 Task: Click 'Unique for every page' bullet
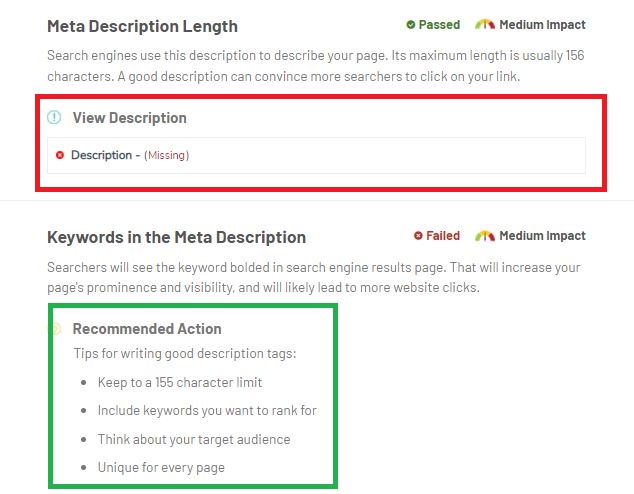coord(161,467)
